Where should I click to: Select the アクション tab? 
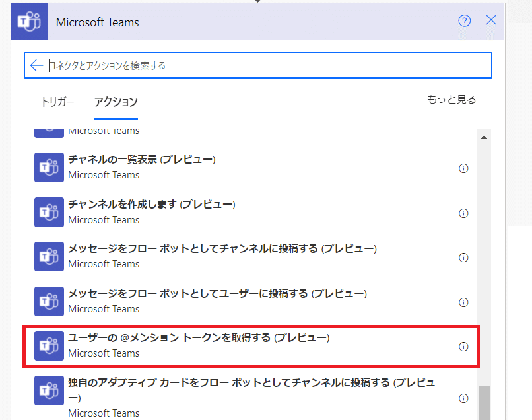116,102
